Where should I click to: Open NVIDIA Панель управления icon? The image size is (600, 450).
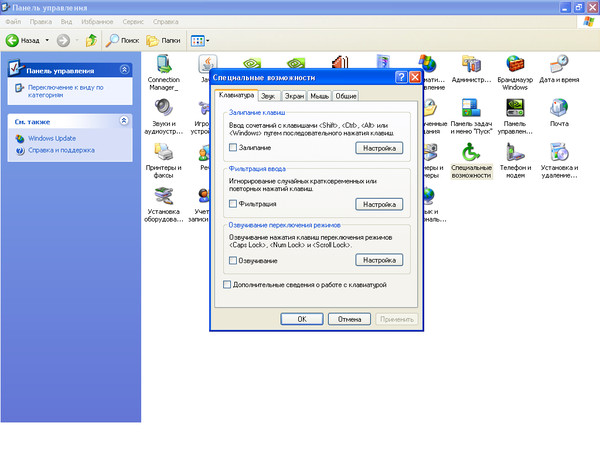pyautogui.click(x=515, y=116)
